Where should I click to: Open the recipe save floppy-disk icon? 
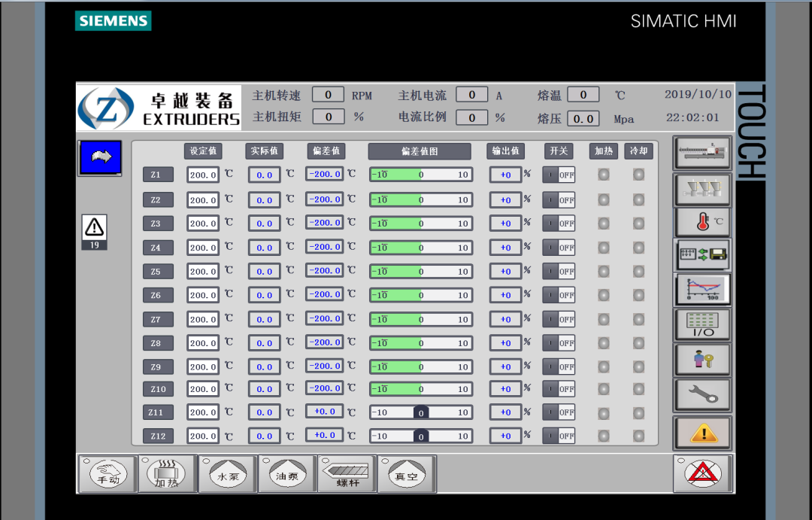point(701,254)
